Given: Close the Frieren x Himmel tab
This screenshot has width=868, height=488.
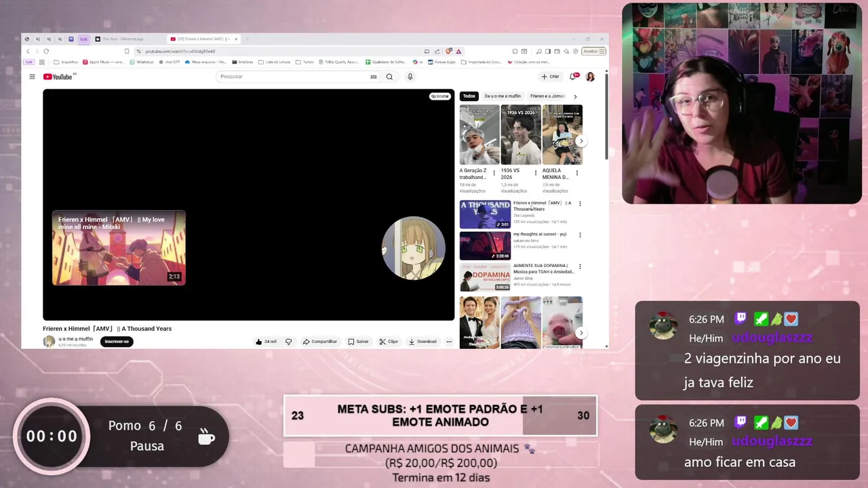Looking at the screenshot, I should tap(236, 39).
